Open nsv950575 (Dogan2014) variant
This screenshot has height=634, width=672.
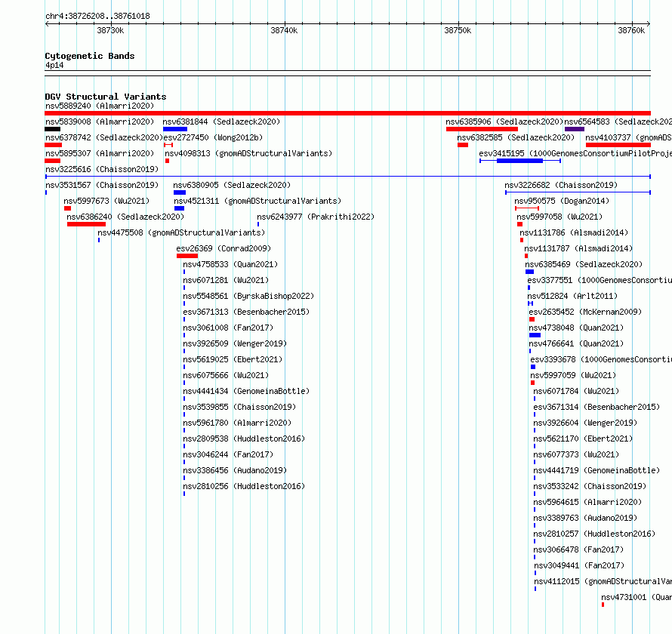click(562, 201)
